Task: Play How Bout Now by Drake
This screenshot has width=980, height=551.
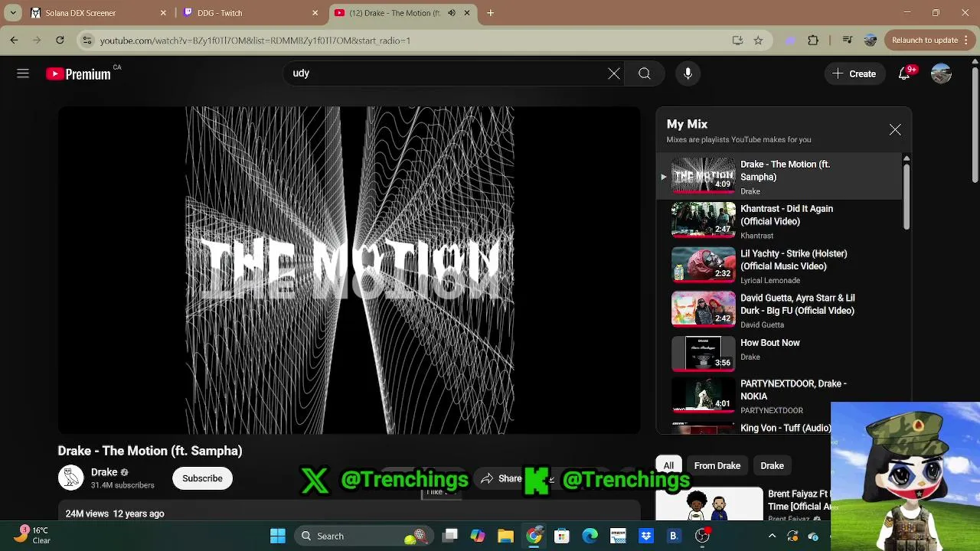Action: 781,354
